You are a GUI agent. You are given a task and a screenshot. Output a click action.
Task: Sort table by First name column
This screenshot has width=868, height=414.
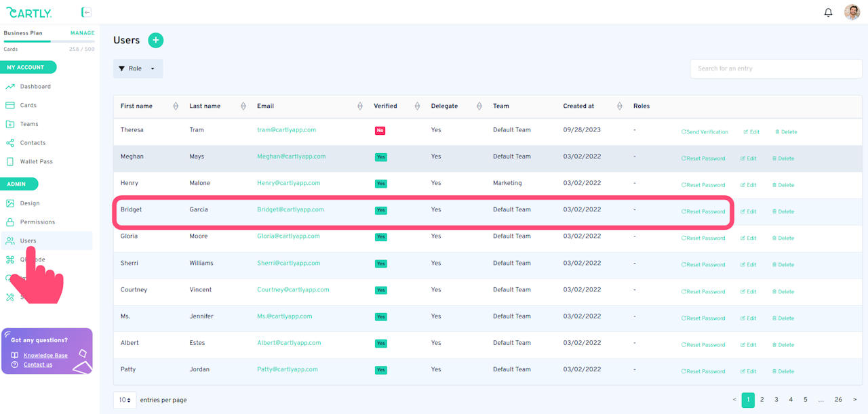pos(176,106)
